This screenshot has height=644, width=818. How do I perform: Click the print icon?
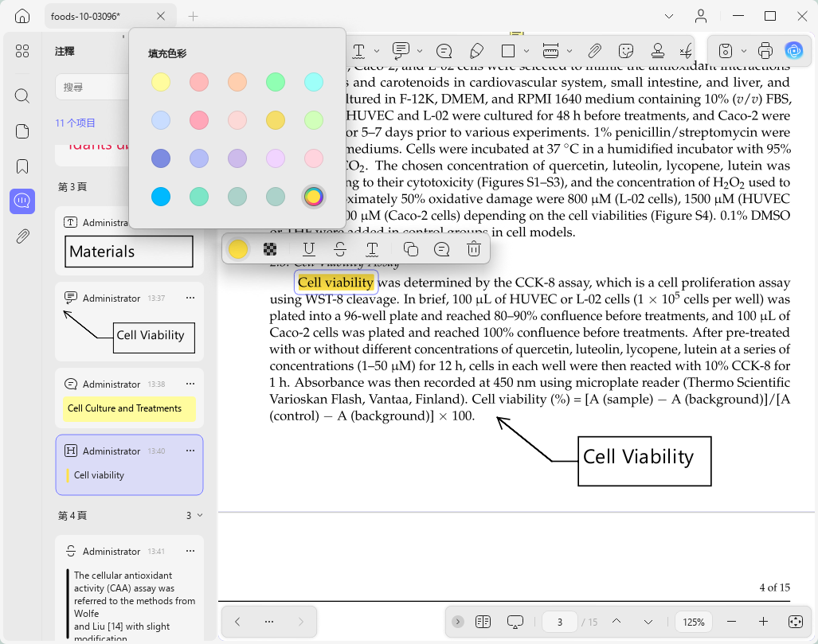765,51
